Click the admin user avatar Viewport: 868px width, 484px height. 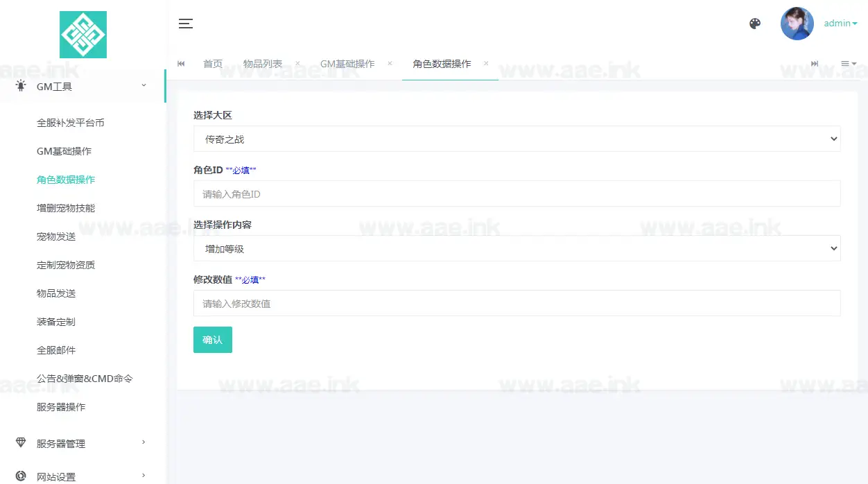pyautogui.click(x=797, y=24)
